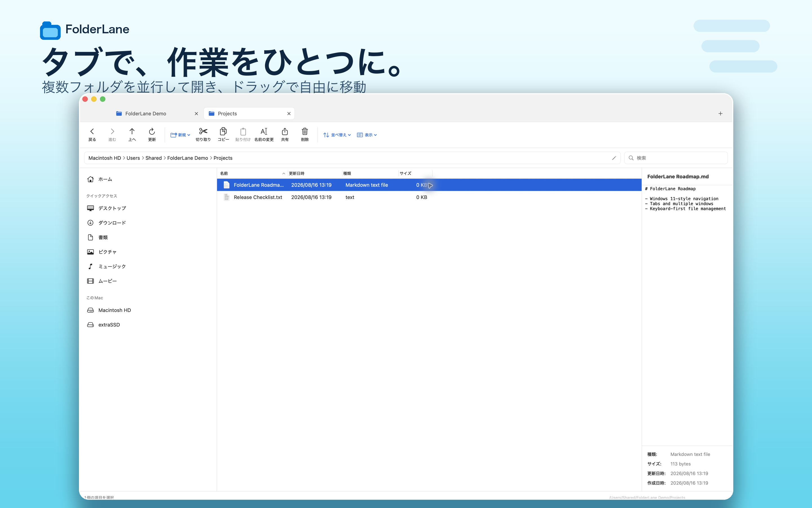This screenshot has height=508, width=812.
Task: Click the FolderLane Roadmap file icon
Action: click(x=226, y=185)
